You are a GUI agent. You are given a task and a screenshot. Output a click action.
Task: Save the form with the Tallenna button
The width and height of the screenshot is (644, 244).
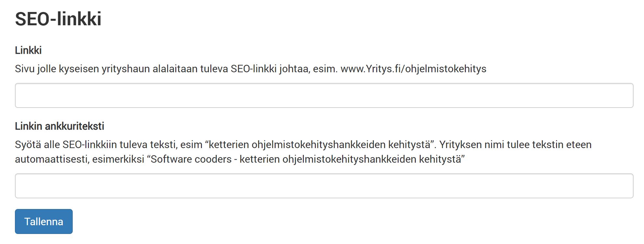point(44,221)
